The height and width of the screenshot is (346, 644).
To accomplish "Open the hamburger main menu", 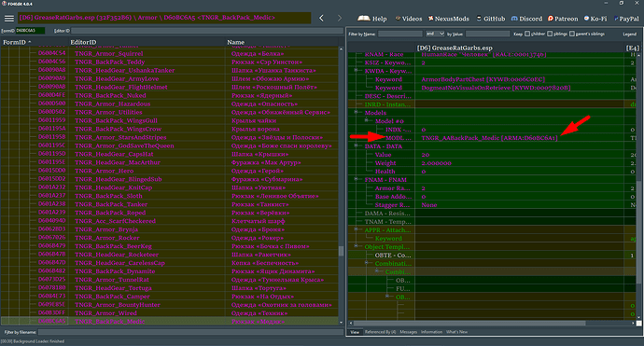I will click(x=9, y=19).
